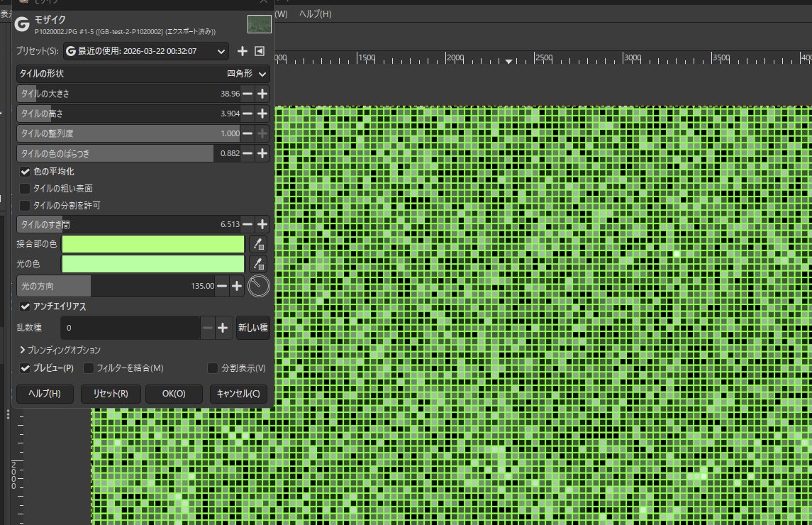Click the GIMP logo in dialog header
This screenshot has width=812, height=525.
point(22,24)
